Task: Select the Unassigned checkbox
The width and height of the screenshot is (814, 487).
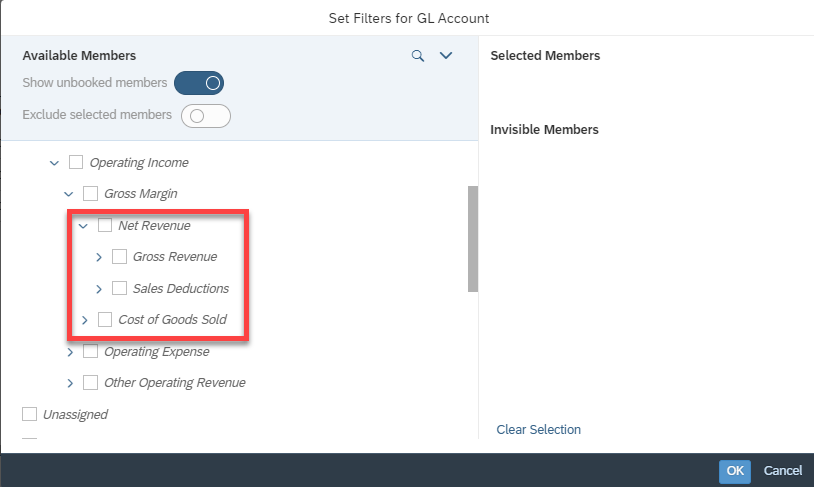Action: pos(30,414)
